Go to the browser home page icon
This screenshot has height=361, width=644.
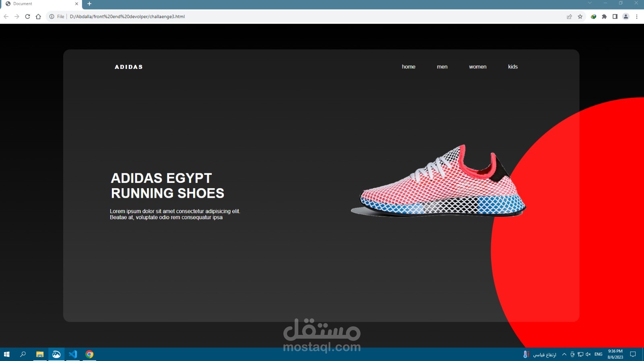point(38,17)
